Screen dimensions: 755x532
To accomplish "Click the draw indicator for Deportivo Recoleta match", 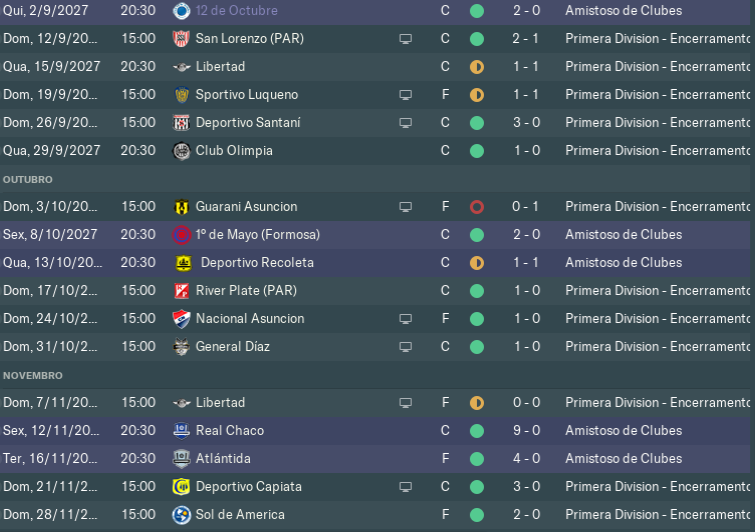I will pyautogui.click(x=477, y=263).
